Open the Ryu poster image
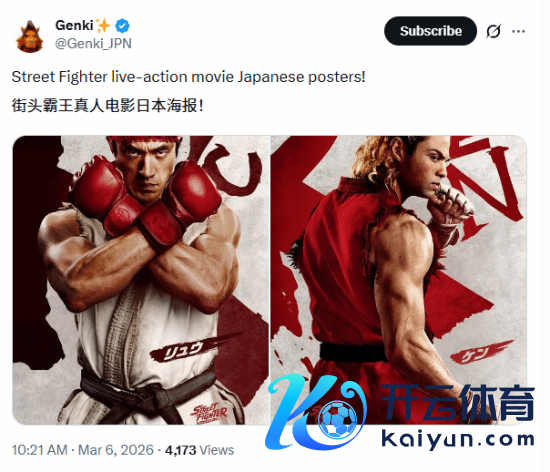550x472 pixels. pos(141,280)
